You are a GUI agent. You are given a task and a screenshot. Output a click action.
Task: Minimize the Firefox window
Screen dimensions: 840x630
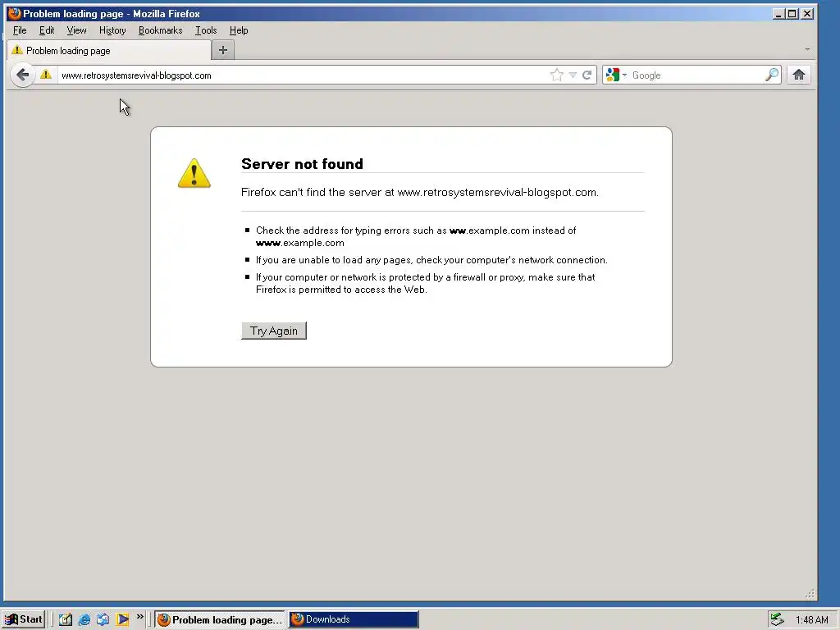coord(779,13)
